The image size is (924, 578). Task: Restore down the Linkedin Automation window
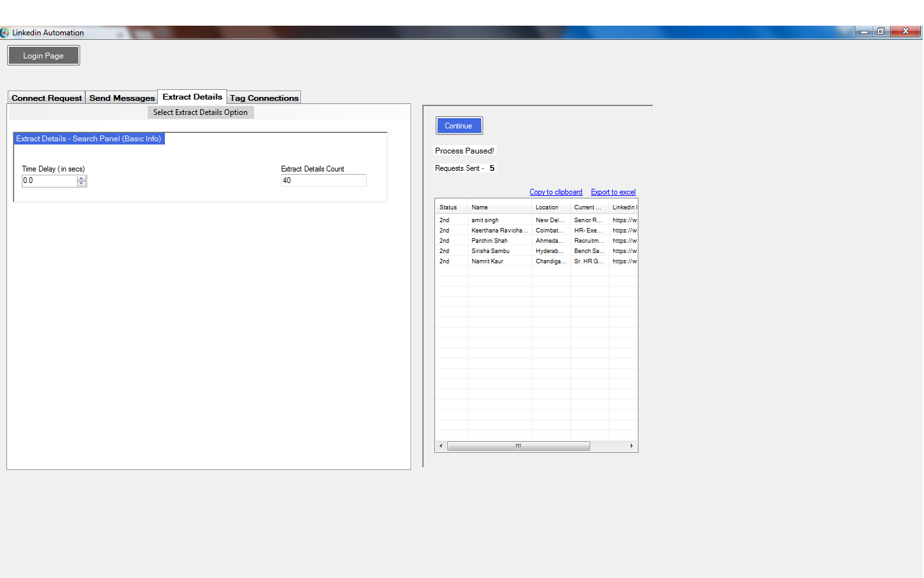pyautogui.click(x=881, y=31)
